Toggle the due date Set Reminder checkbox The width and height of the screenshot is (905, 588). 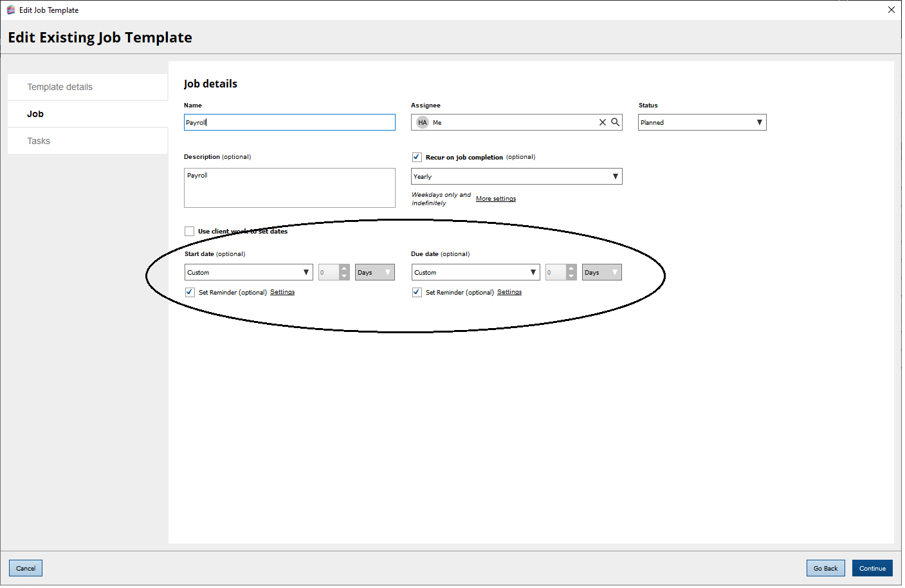pyautogui.click(x=417, y=292)
